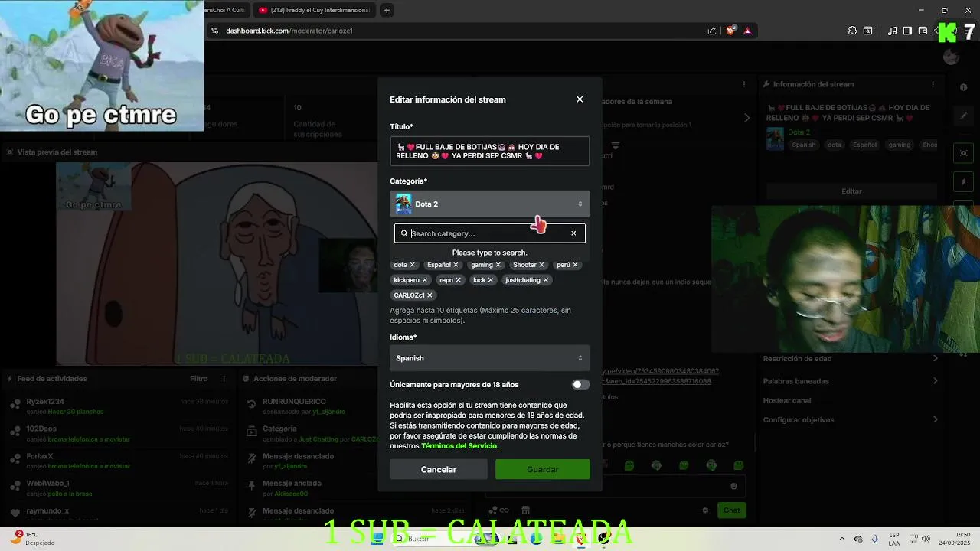Remove the Shooter tag
980x551 pixels.
(x=541, y=265)
